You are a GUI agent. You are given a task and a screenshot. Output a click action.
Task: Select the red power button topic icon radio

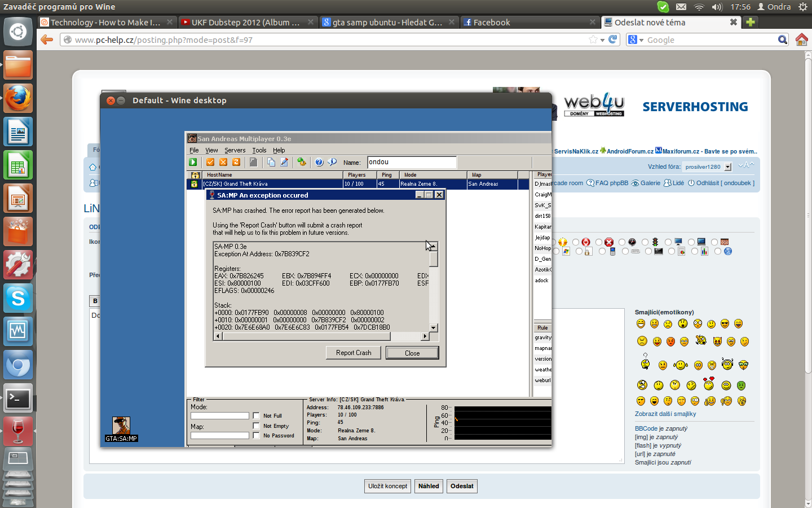[x=576, y=242]
